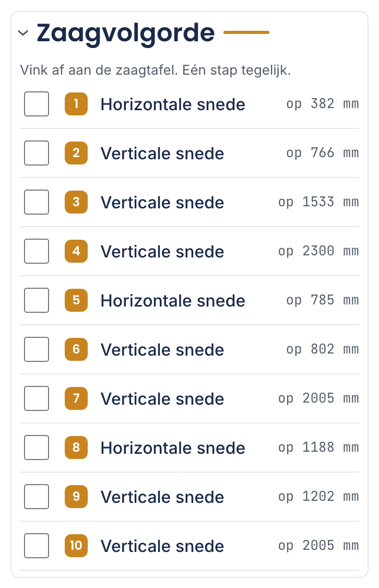Image resolution: width=379 pixels, height=588 pixels.
Task: Check the box for step 4
Action: pyautogui.click(x=37, y=251)
